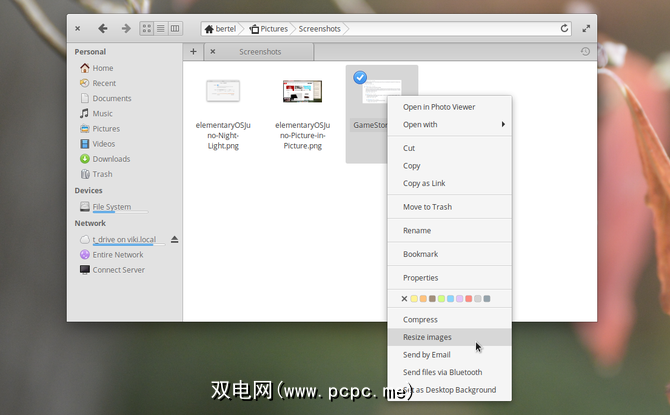Click the Screenshots breadcrumb

coord(320,29)
